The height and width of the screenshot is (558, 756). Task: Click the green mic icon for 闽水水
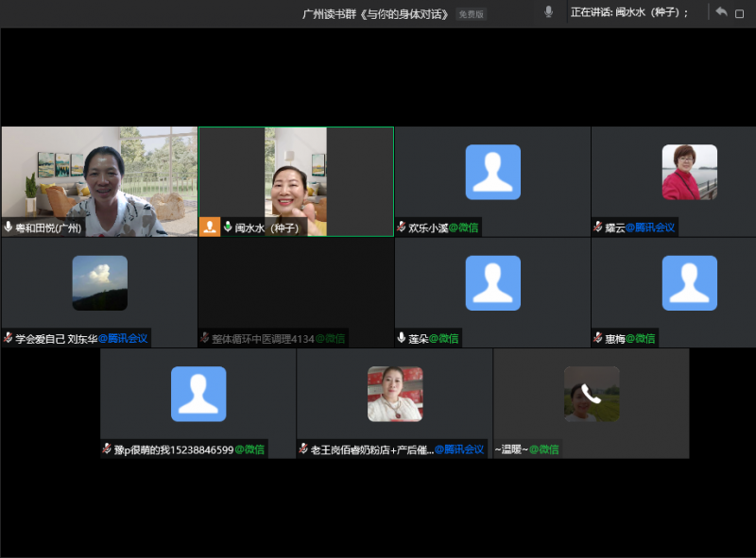[x=228, y=228]
